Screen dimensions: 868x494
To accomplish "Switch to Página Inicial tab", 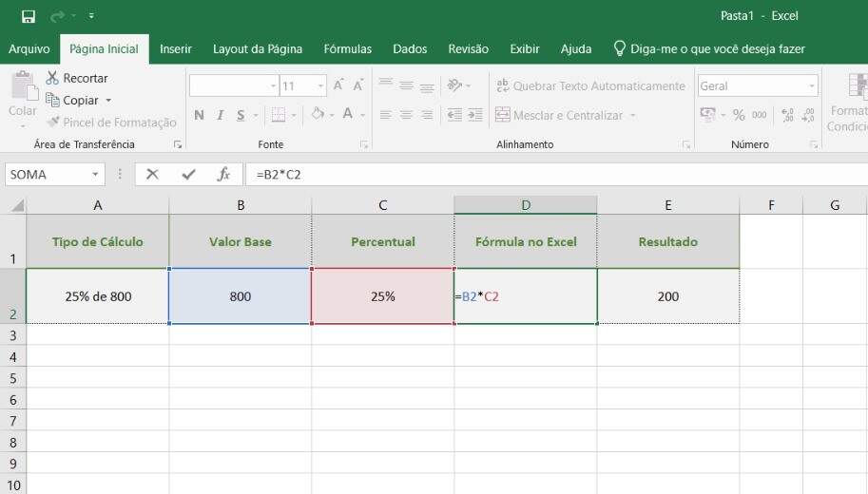I will pos(104,49).
